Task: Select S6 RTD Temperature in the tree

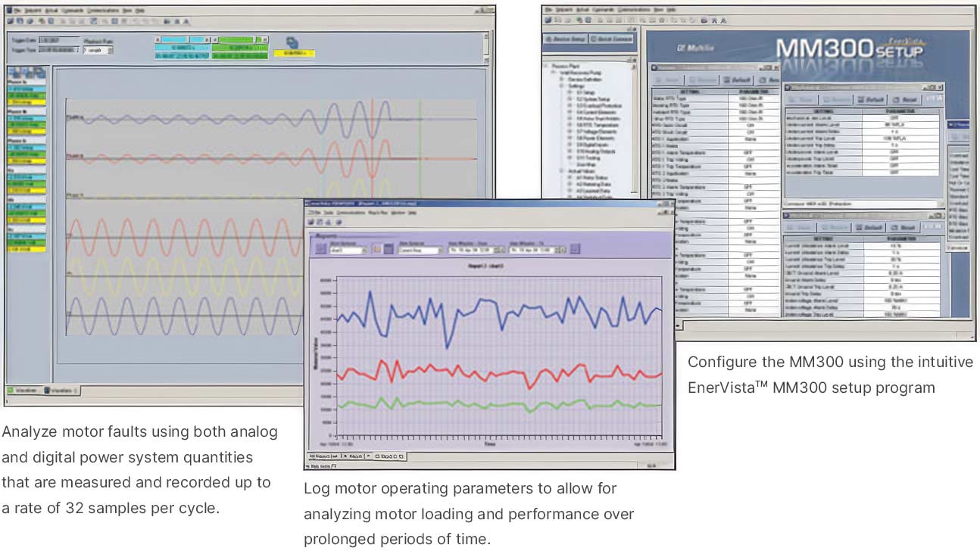Action: 596,126
